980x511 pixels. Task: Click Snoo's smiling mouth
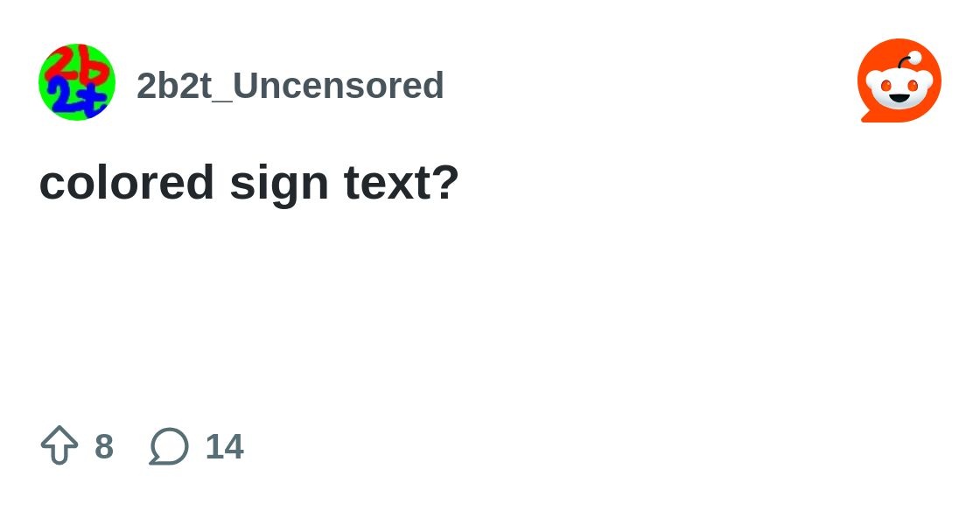coord(899,99)
